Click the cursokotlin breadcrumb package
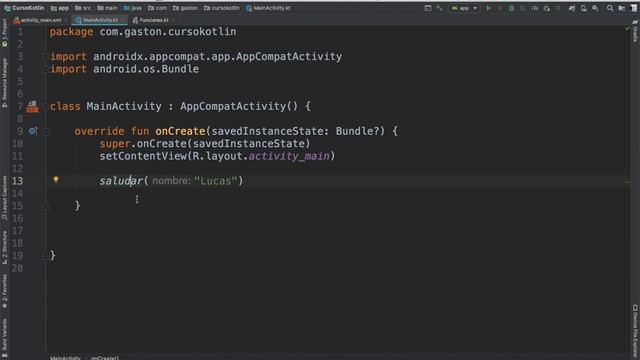This screenshot has height=360, width=640. tap(222, 8)
